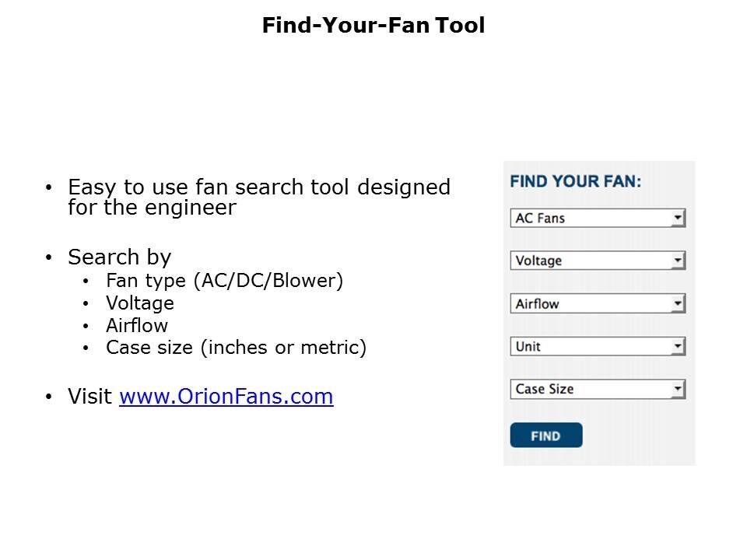Follow the www.OrionFans.com hyperlink

pyautogui.click(x=226, y=397)
